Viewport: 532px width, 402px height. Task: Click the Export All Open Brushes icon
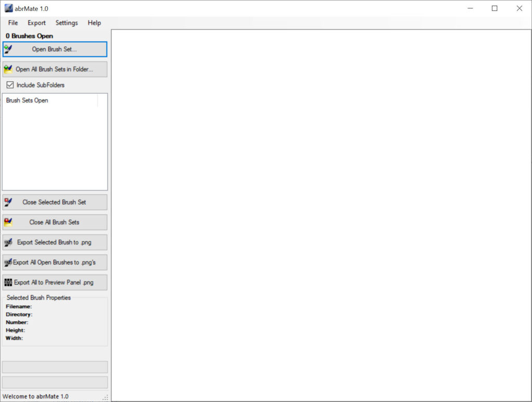pyautogui.click(x=8, y=263)
